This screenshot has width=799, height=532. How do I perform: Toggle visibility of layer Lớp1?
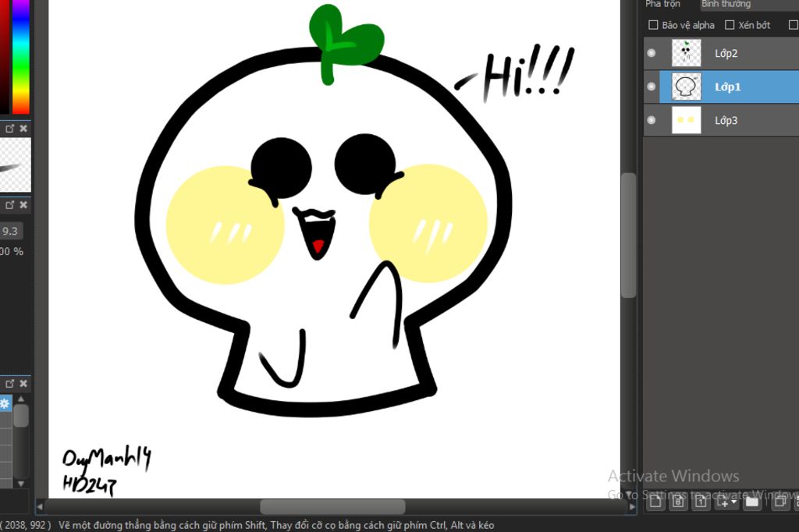tap(652, 87)
